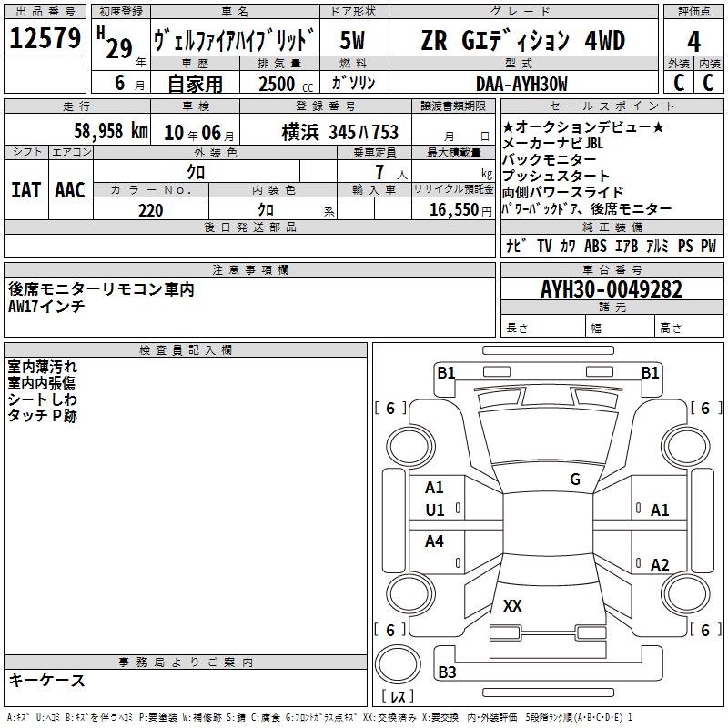Select the color number 220

tap(150, 210)
